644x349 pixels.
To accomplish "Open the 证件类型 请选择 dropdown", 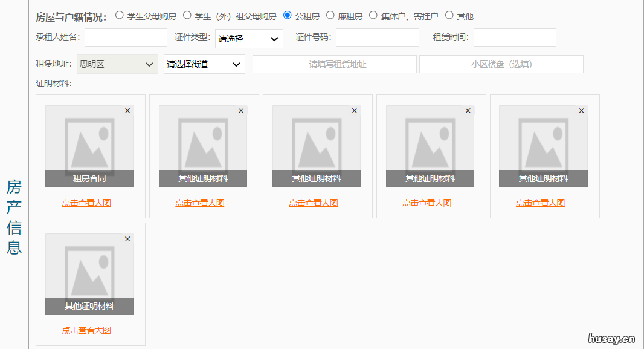I will (249, 38).
